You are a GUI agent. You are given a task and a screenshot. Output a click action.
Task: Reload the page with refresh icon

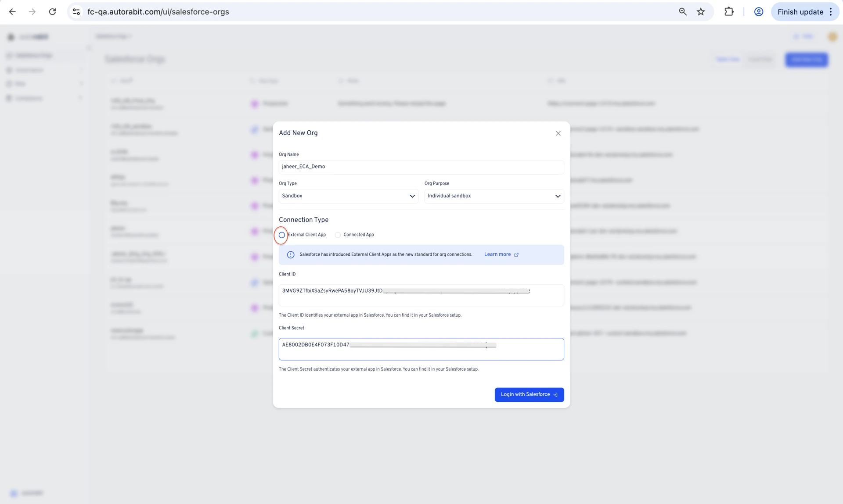pos(52,12)
